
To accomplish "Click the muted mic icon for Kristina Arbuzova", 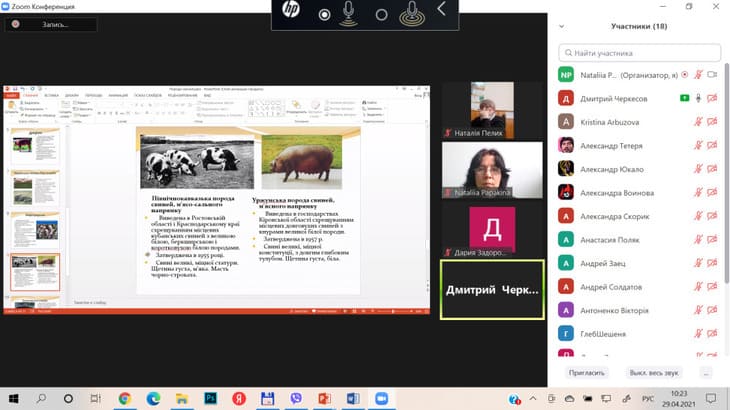I will (x=698, y=121).
